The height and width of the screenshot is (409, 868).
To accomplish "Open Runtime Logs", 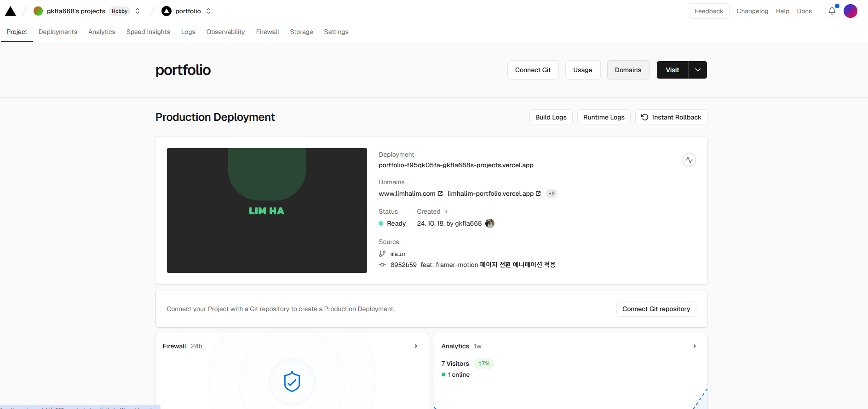I will [x=604, y=117].
